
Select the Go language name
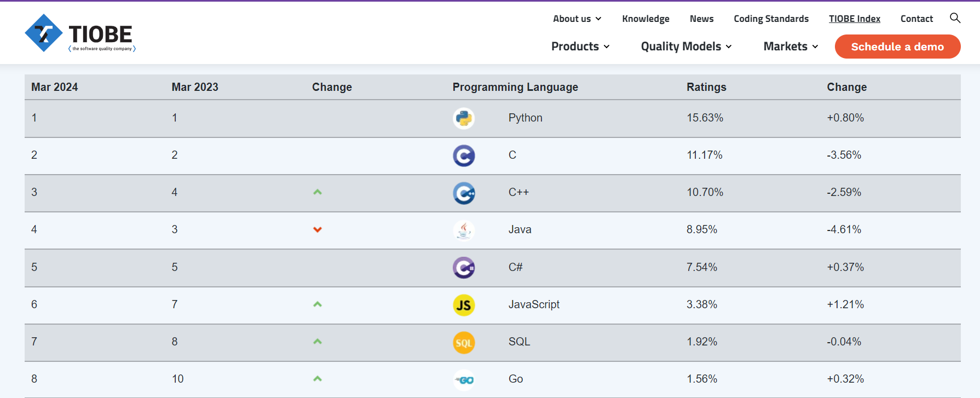coord(516,379)
